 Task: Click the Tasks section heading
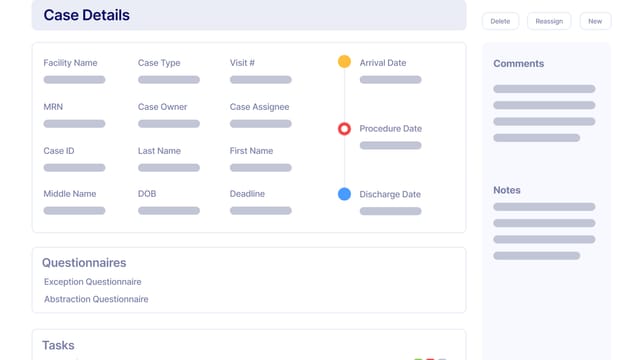coord(58,345)
